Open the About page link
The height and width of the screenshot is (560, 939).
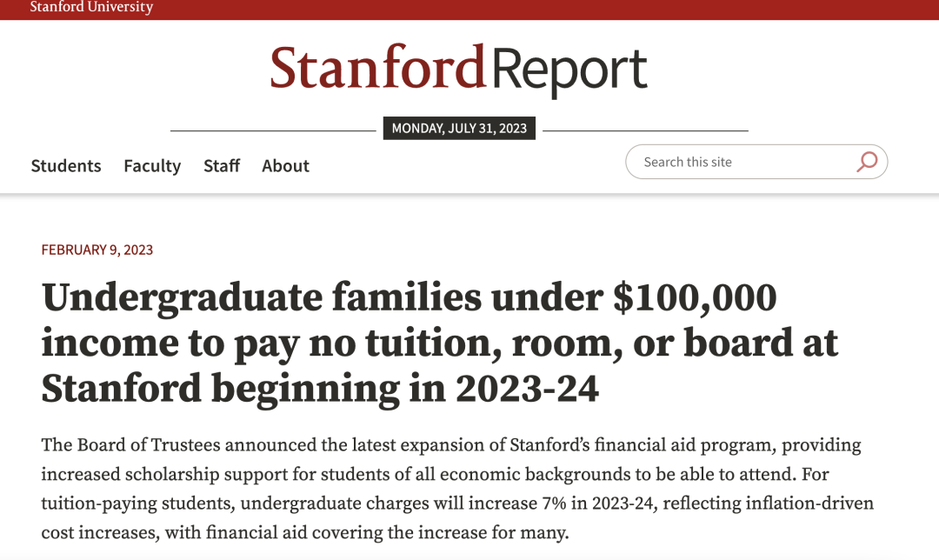(x=286, y=165)
